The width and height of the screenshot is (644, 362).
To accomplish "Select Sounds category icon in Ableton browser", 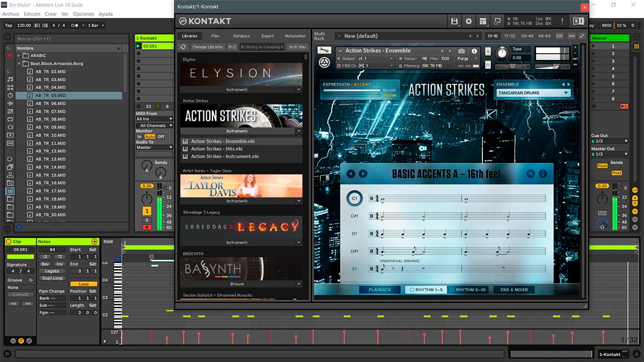I will 10,79.
